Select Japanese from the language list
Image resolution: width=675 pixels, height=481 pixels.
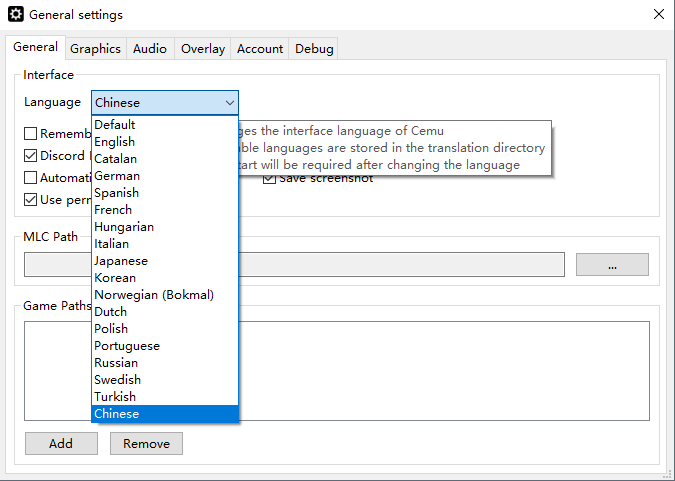point(165,261)
